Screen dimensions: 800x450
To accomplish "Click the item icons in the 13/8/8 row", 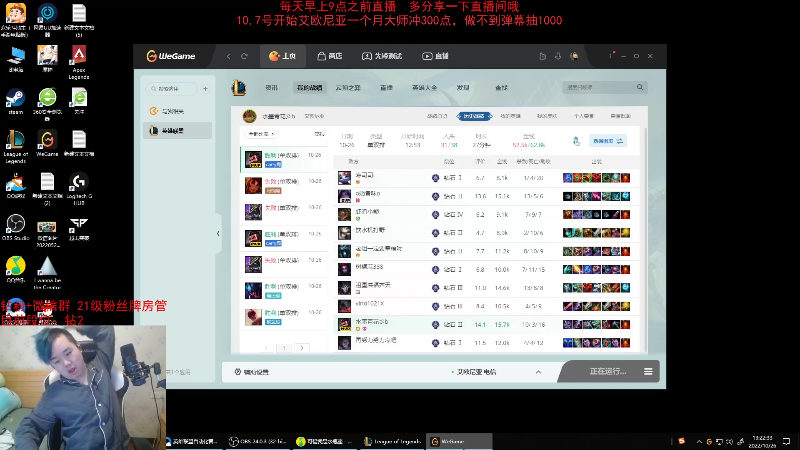I will 596,288.
